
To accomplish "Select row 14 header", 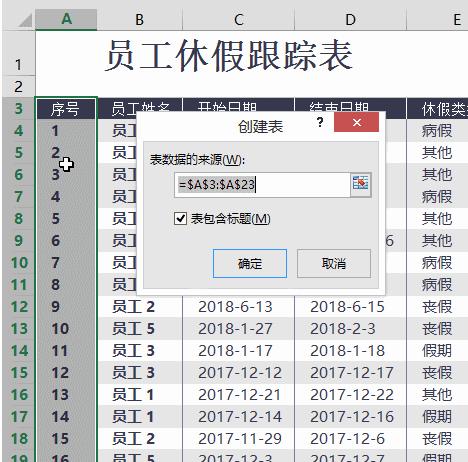I will (18, 351).
